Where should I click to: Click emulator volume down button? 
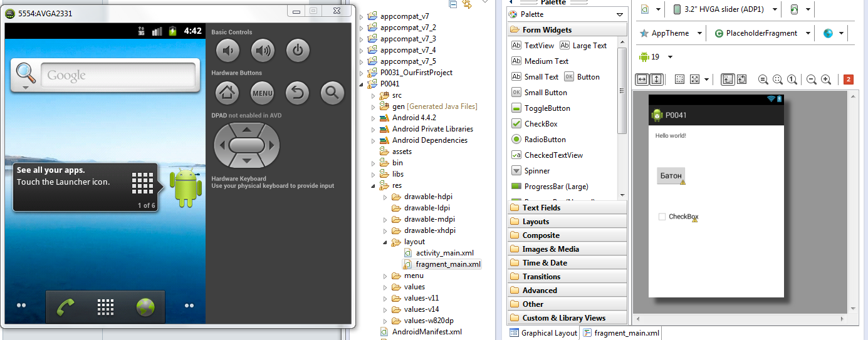228,51
